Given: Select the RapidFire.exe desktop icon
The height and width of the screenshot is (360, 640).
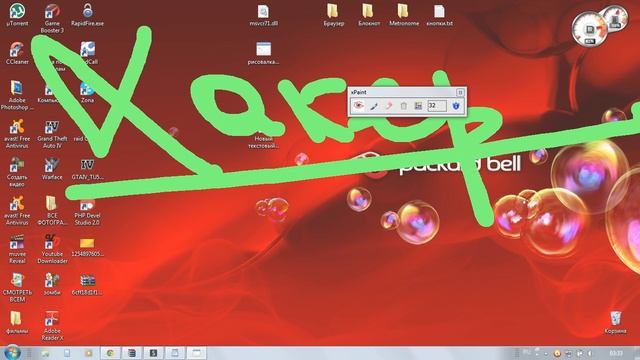Looking at the screenshot, I should click(87, 15).
